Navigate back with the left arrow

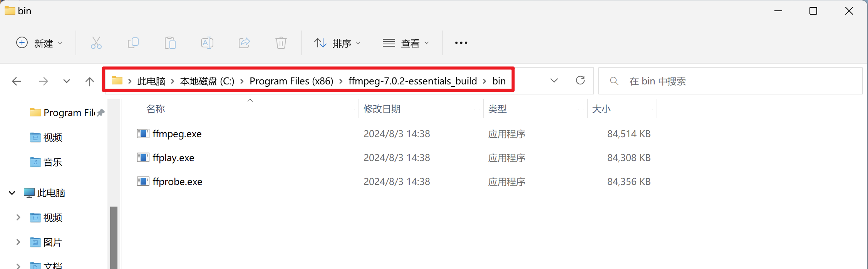point(17,81)
